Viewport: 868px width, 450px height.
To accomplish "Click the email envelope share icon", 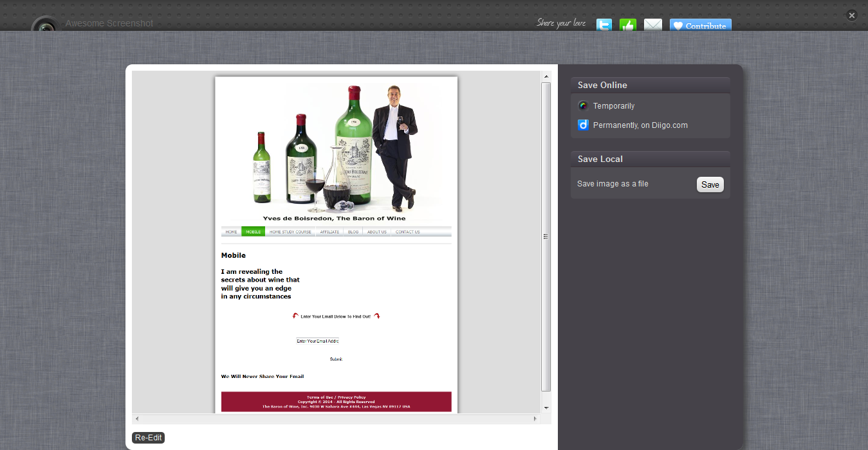I will point(653,25).
